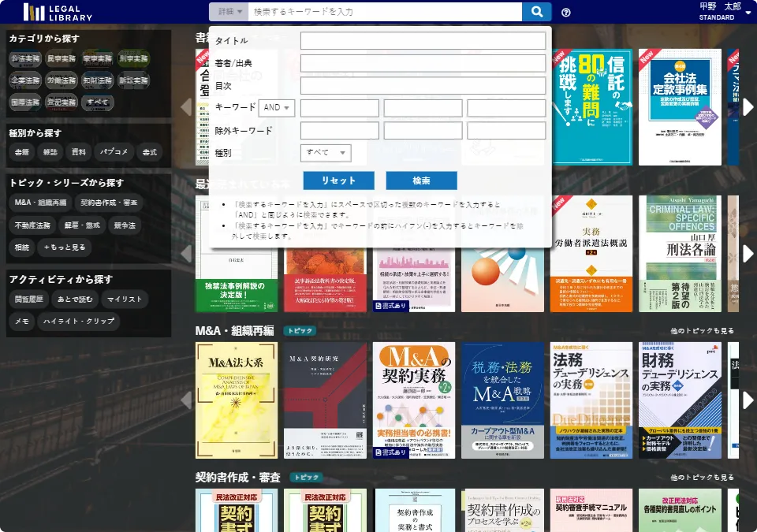Click the blue 検索 button

tap(421, 180)
